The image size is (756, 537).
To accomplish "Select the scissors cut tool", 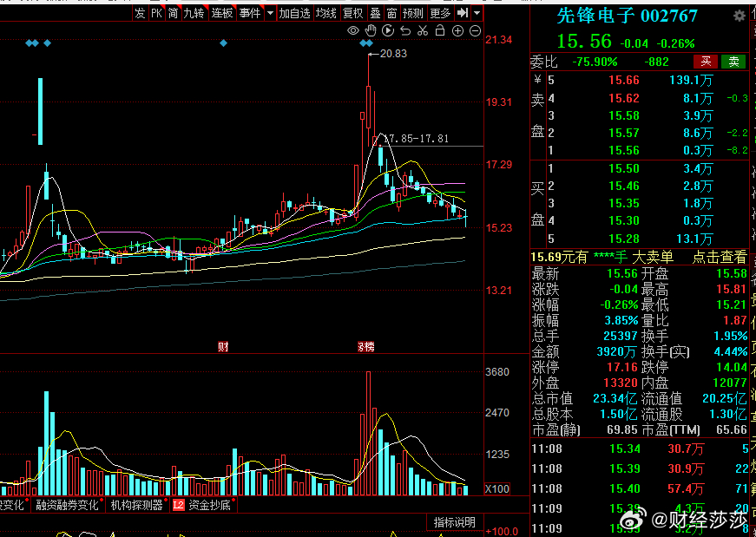I will pyautogui.click(x=423, y=31).
